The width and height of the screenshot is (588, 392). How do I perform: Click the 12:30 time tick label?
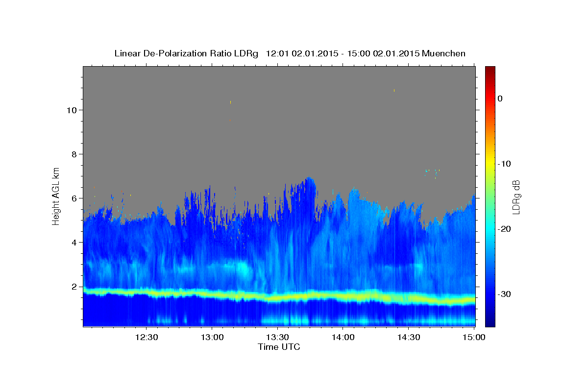click(x=147, y=338)
